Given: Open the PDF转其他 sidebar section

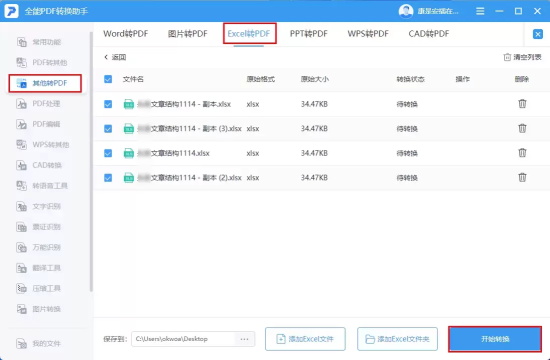Looking at the screenshot, I should click(42, 63).
